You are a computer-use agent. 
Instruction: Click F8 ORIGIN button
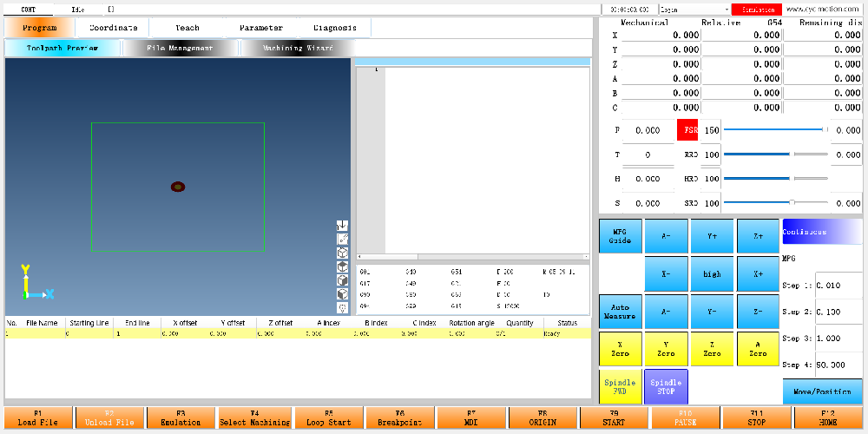tap(542, 418)
